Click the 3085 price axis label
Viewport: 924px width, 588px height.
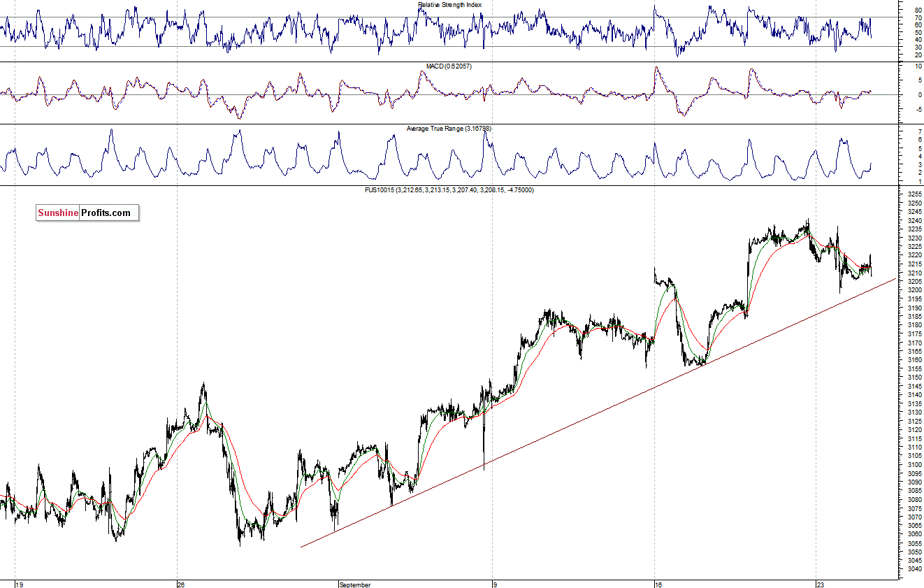pos(914,491)
